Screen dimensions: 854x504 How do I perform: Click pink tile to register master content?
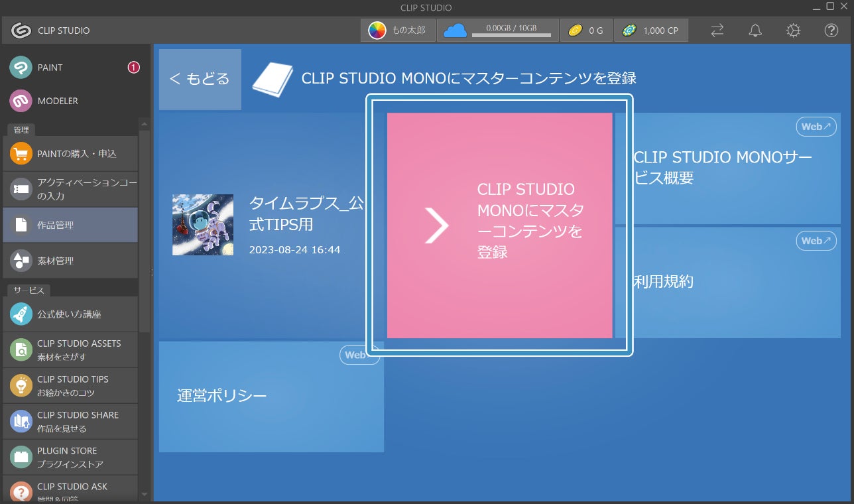pyautogui.click(x=499, y=225)
